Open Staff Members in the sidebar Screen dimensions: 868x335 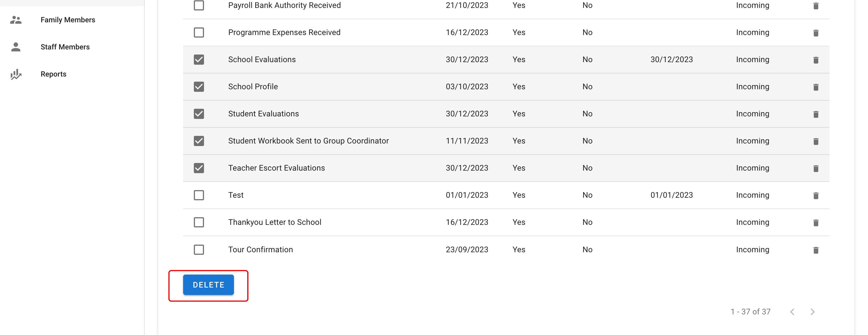coord(65,47)
